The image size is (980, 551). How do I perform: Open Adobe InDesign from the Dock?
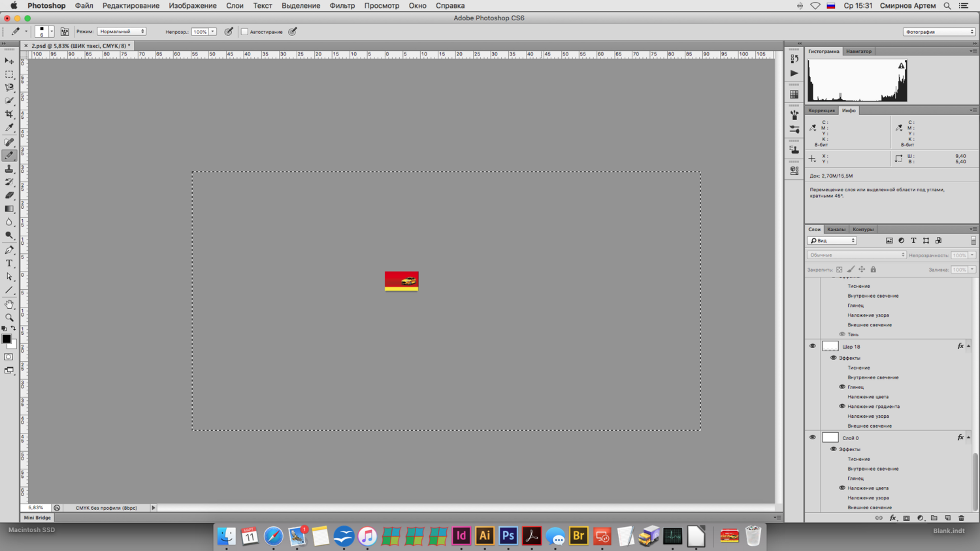point(461,536)
